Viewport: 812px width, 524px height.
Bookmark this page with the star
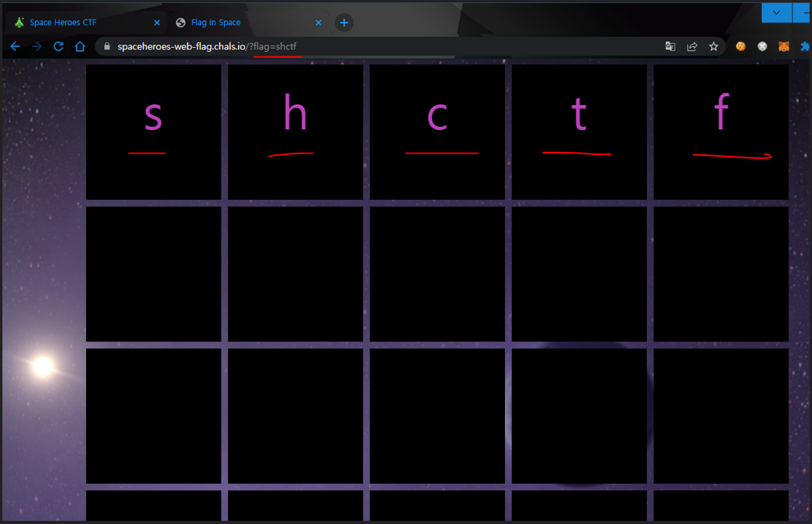pyautogui.click(x=713, y=46)
